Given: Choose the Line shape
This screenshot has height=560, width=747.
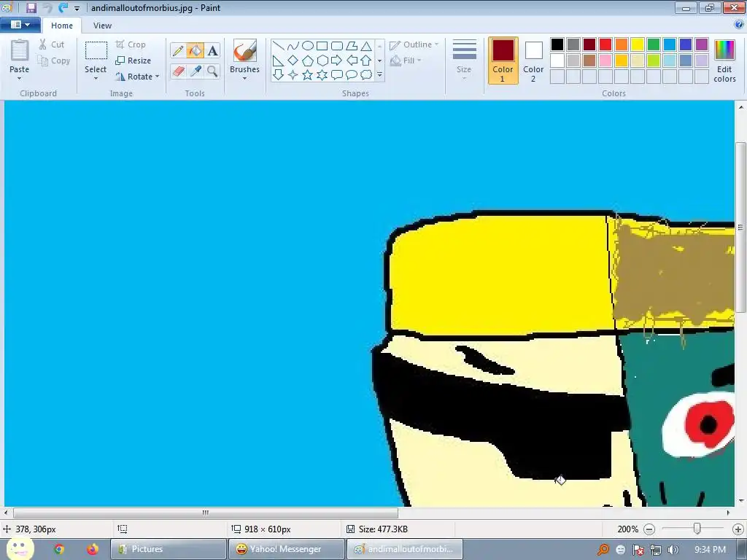Looking at the screenshot, I should coord(278,46).
